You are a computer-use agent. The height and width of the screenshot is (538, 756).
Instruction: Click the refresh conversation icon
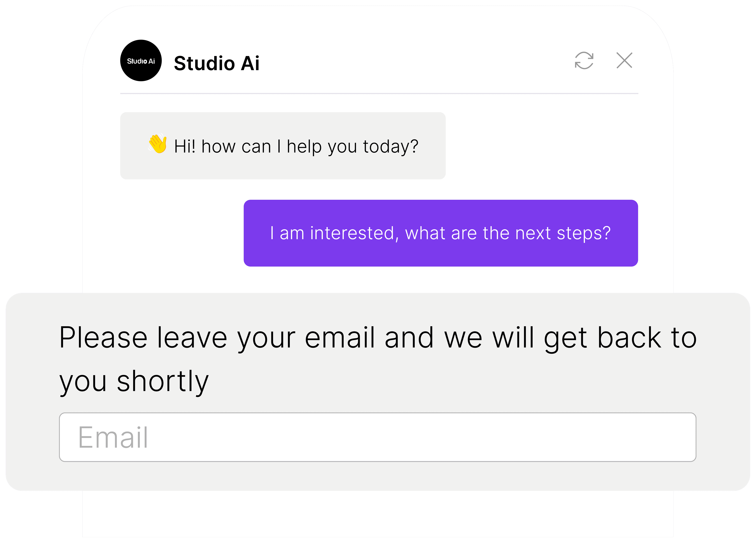[x=584, y=61]
